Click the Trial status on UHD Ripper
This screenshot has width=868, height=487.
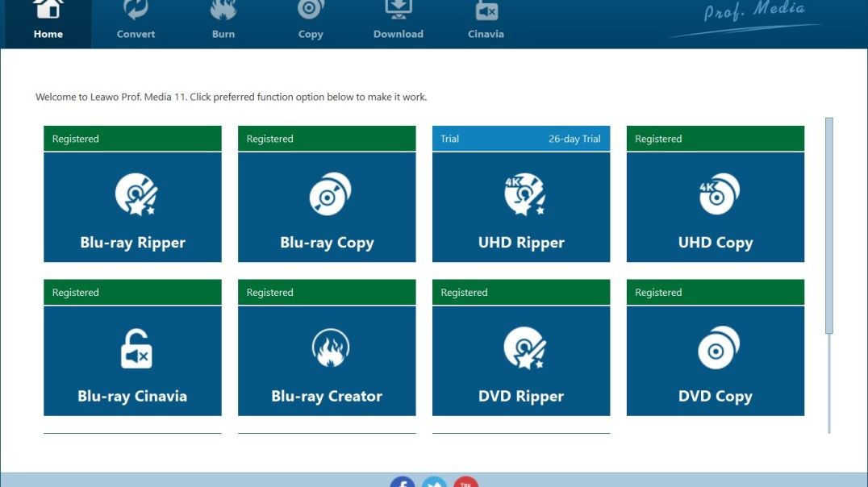449,139
